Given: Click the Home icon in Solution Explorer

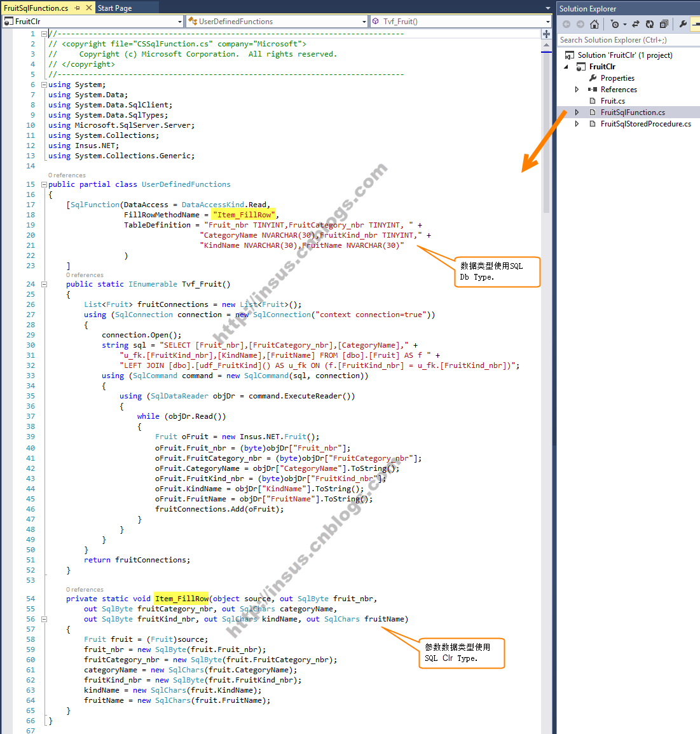Looking at the screenshot, I should tap(594, 24).
